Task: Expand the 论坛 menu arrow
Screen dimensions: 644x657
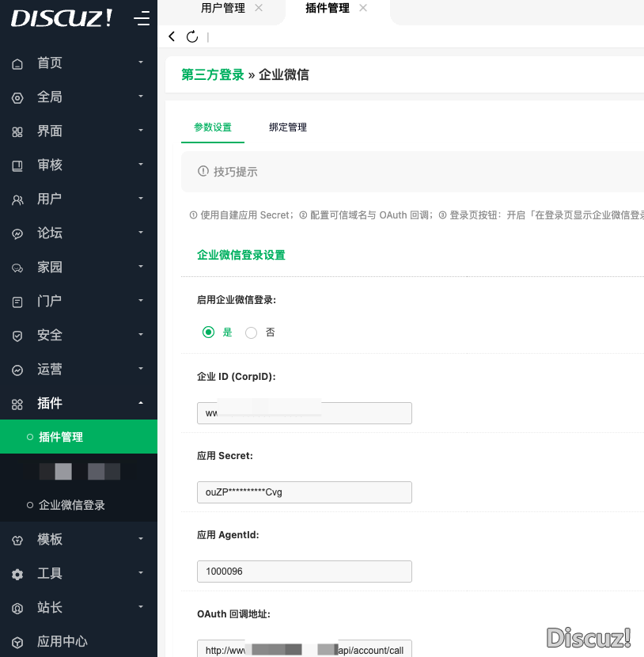Action: pyautogui.click(x=141, y=232)
